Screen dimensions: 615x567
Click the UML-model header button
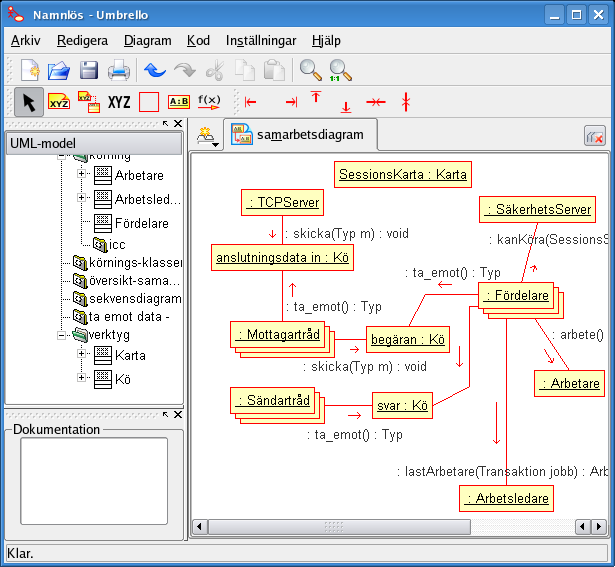[94, 143]
